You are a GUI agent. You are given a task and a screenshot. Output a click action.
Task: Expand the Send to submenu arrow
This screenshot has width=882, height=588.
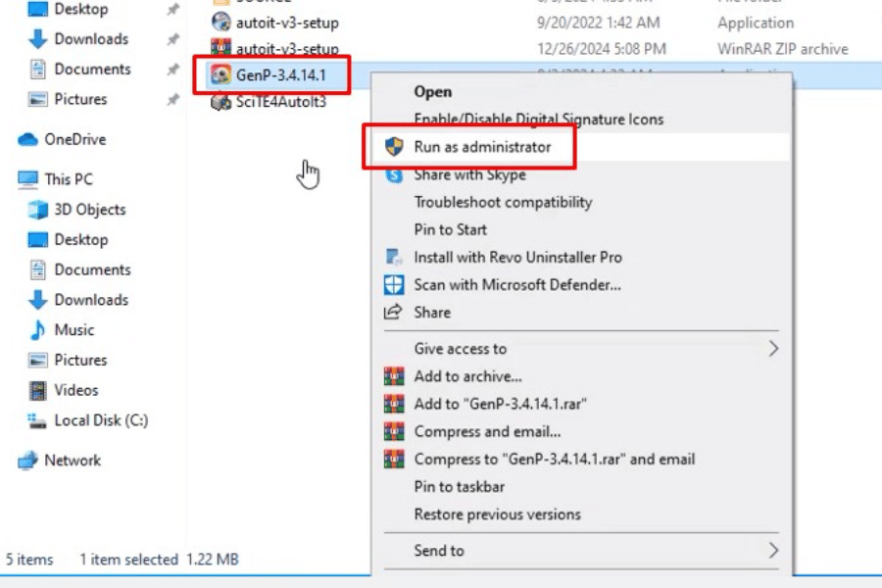point(773,551)
